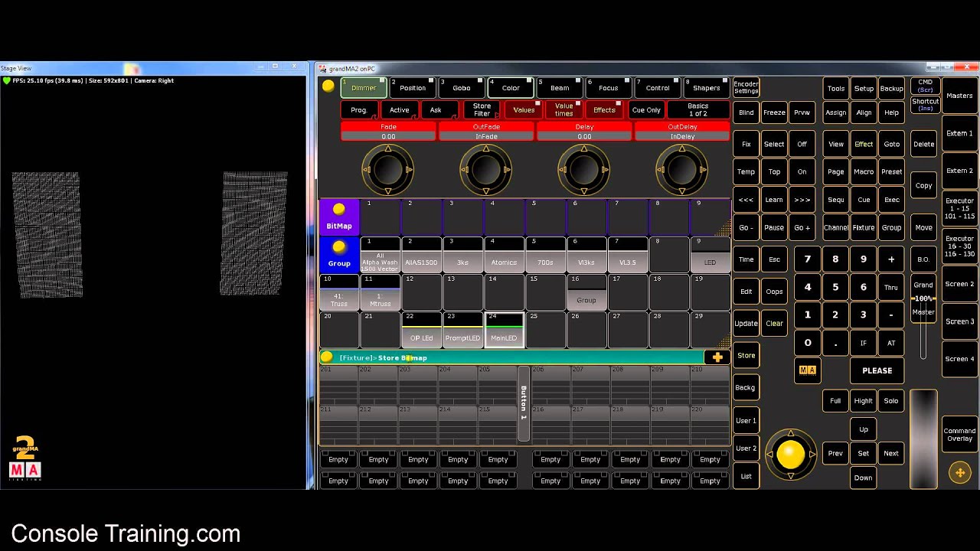Select the MainLED group cell
The height and width of the screenshot is (551, 980).
click(x=504, y=330)
